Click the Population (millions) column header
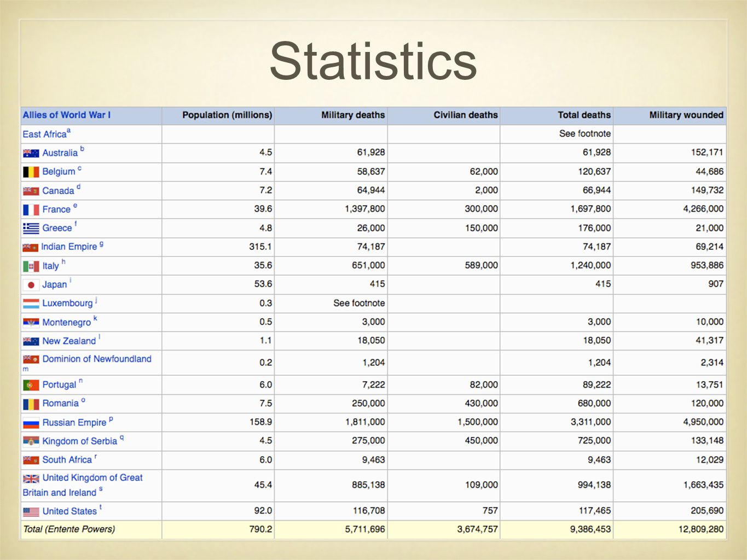 point(227,115)
